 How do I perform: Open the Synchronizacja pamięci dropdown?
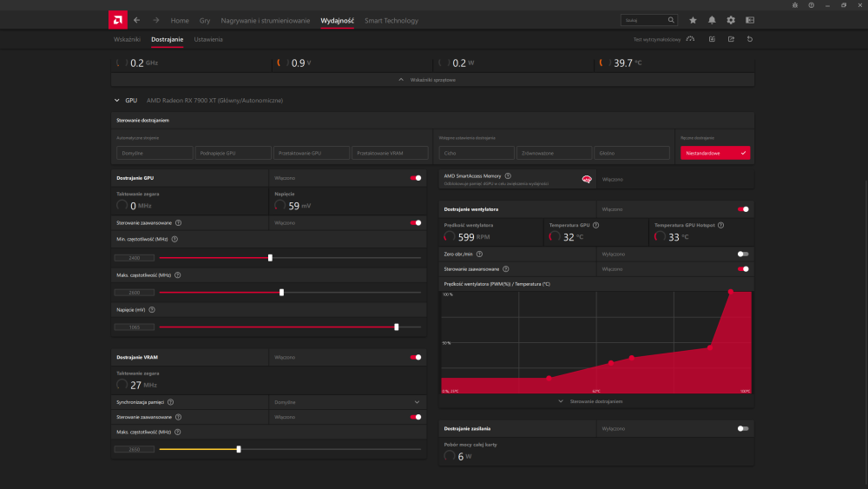(347, 402)
